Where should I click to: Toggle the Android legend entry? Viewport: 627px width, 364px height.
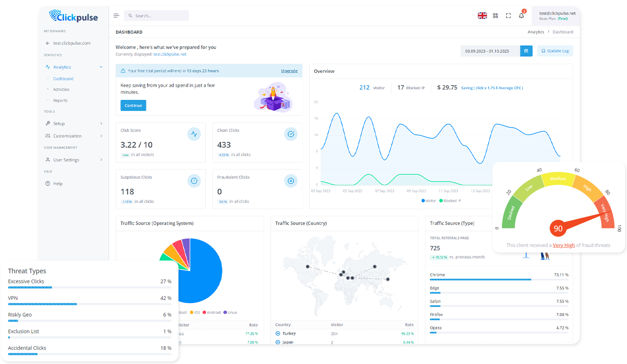pos(212,312)
